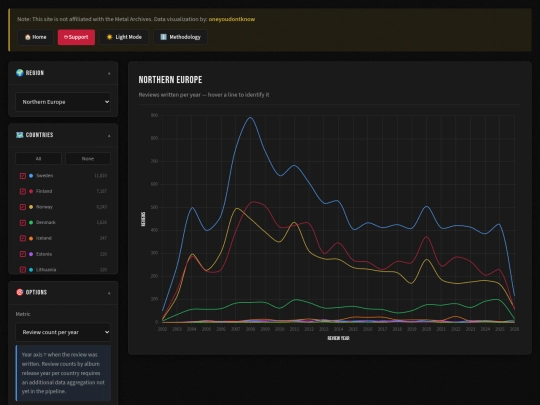Click Iceland's orange color dot

(x=31, y=238)
